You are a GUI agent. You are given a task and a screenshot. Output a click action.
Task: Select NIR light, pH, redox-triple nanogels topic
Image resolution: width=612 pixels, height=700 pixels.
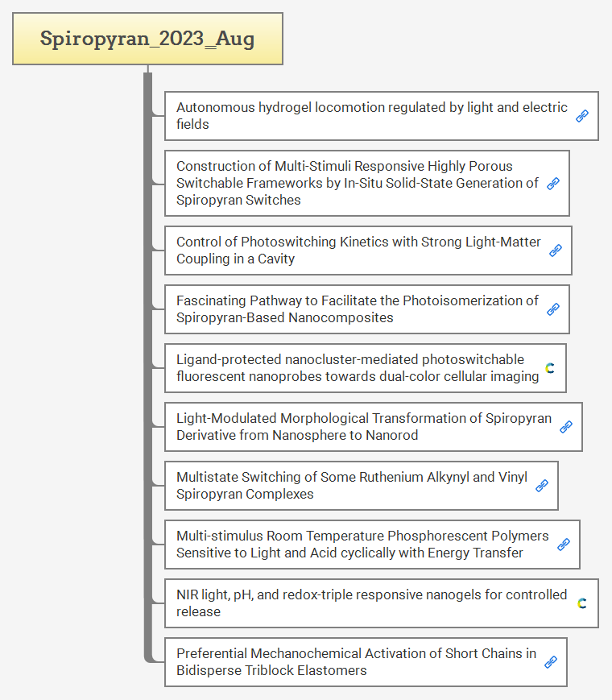371,603
